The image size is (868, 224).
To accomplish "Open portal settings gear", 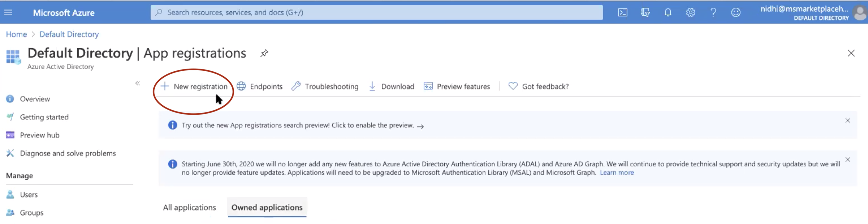I will pyautogui.click(x=690, y=13).
